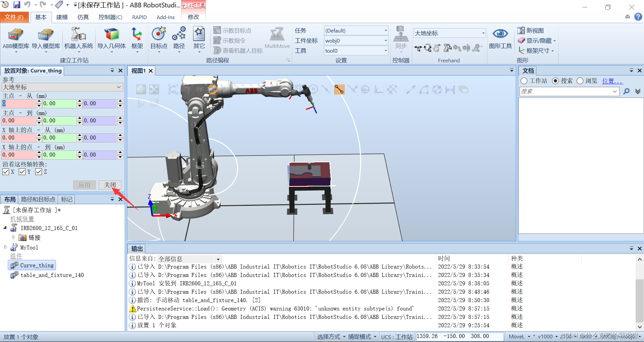Click the Undo icon in title bar
The height and width of the screenshot is (342, 644).
tap(28, 5)
